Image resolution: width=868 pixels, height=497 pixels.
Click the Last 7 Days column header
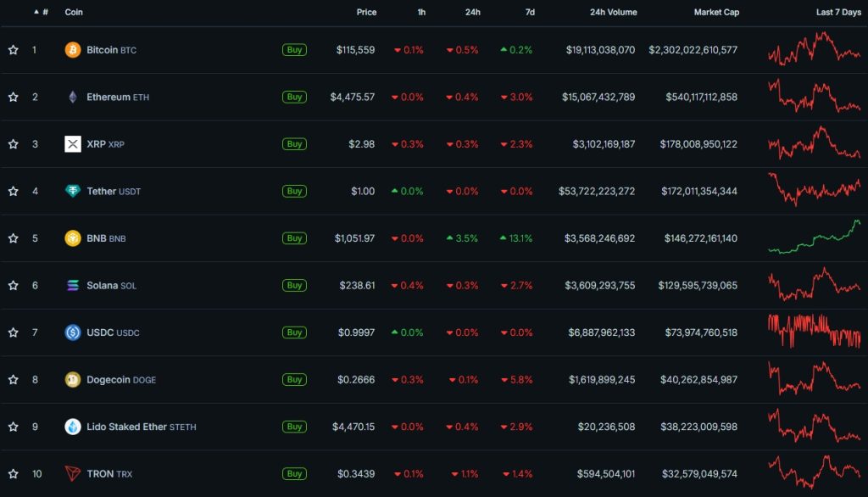837,13
